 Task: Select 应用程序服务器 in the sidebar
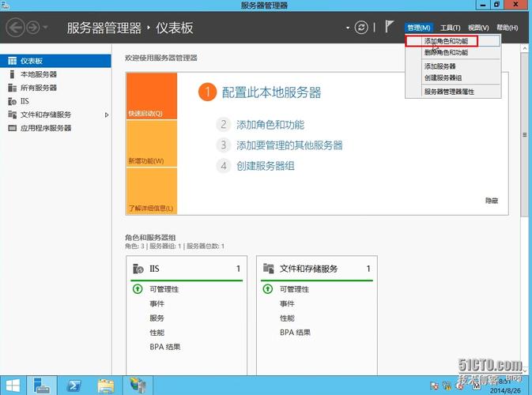tap(55, 128)
